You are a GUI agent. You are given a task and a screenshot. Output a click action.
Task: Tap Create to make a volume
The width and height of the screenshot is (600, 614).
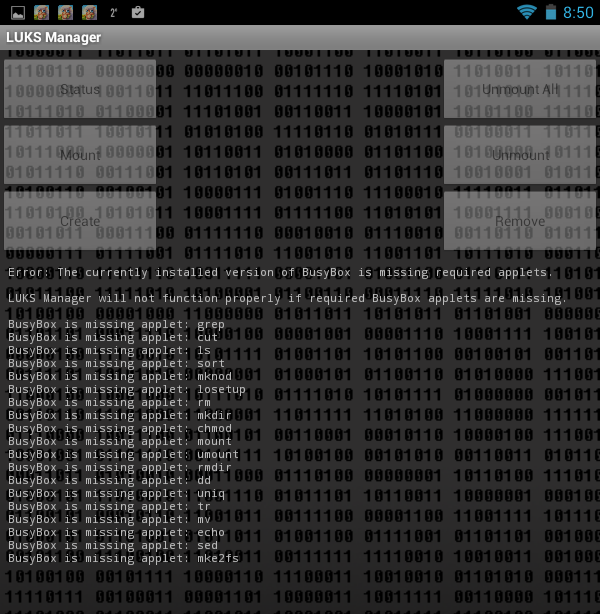(80, 221)
